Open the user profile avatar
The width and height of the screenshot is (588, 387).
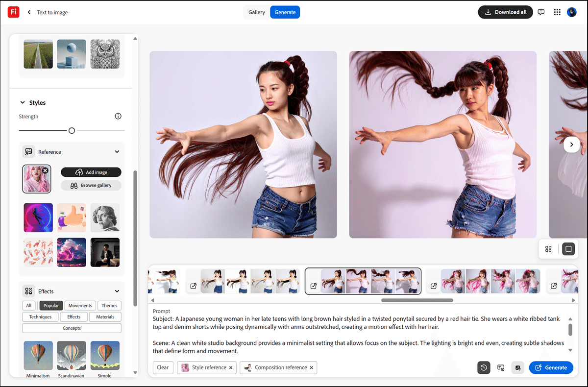coord(572,12)
